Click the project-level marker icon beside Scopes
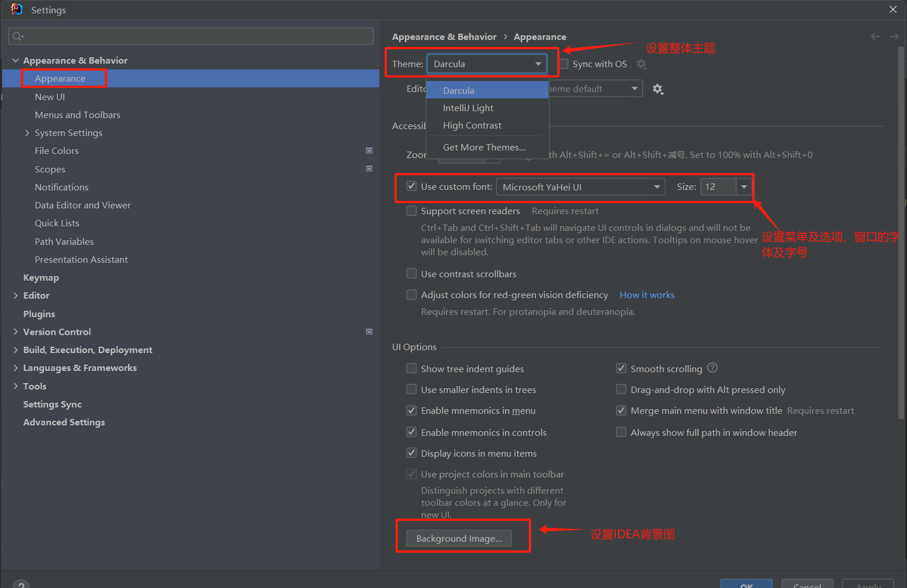This screenshot has width=907, height=588. click(369, 168)
